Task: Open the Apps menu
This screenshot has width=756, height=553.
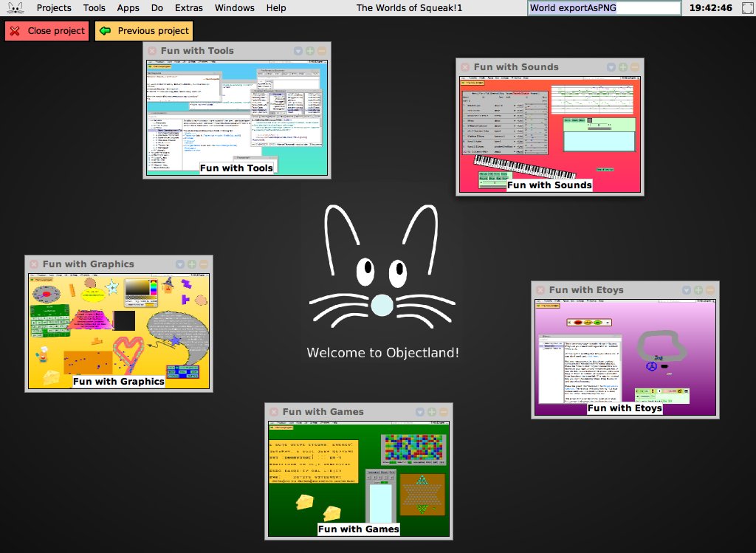Action: (x=128, y=7)
